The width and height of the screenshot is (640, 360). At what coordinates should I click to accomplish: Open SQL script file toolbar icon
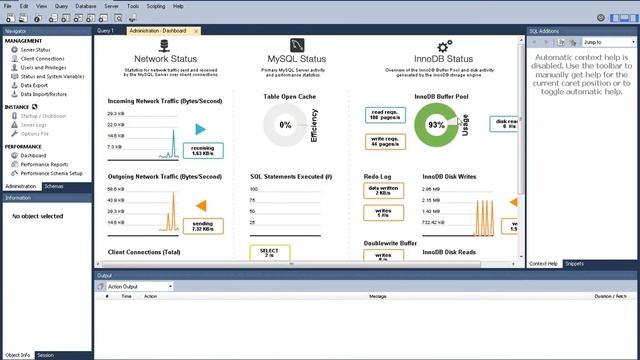23,18
